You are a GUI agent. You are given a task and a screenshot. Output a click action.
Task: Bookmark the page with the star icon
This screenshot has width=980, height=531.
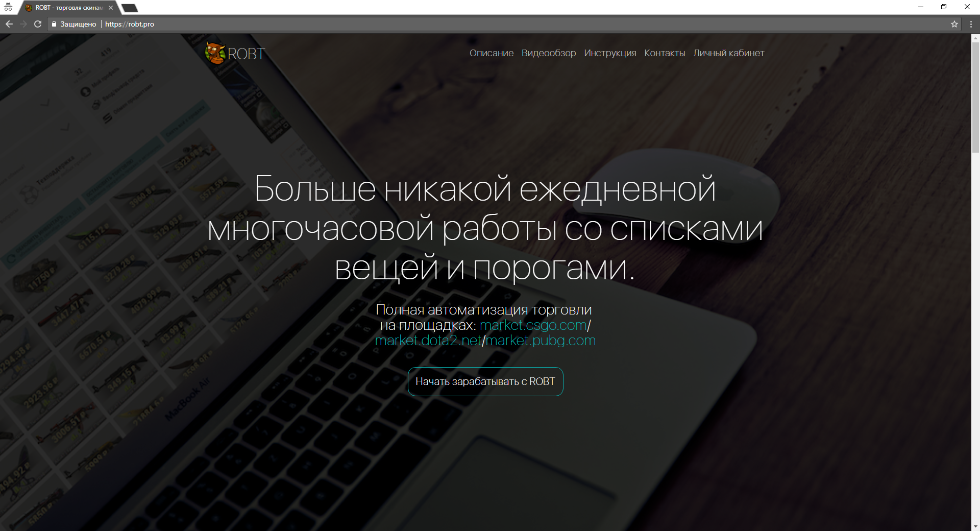[x=954, y=24]
